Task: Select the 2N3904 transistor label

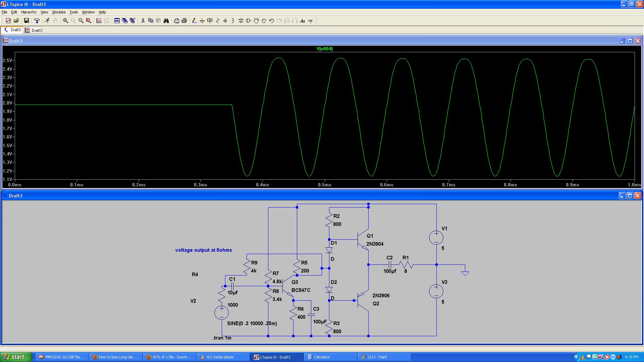Action: click(x=375, y=244)
